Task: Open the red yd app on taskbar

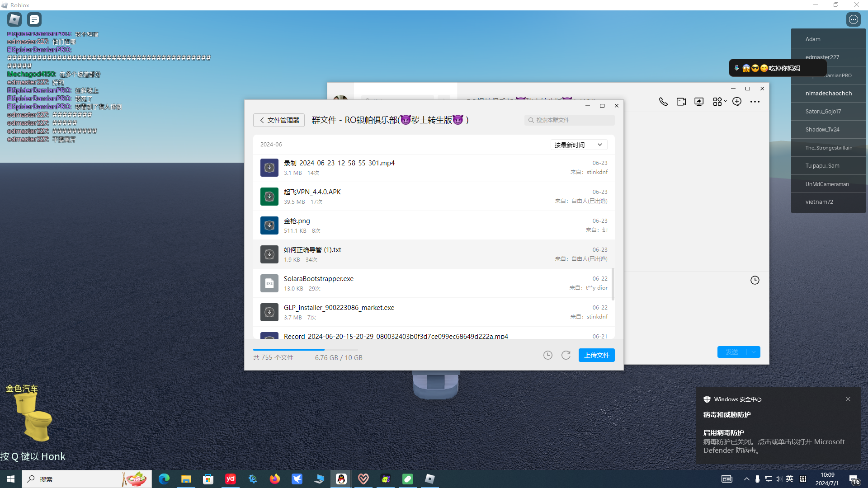Action: tap(231, 479)
